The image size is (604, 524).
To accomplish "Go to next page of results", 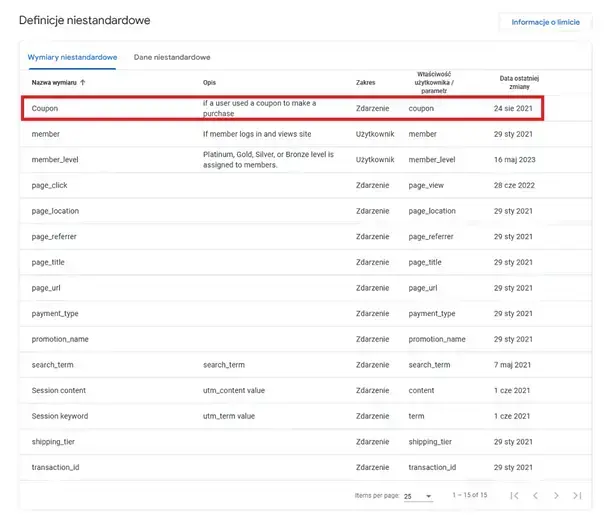I will tap(556, 496).
